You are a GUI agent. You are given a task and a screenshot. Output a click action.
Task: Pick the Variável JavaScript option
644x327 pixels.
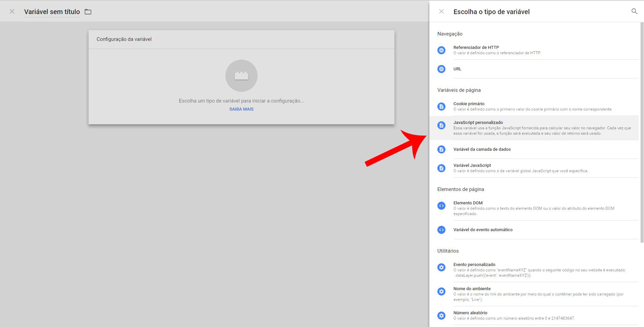click(x=472, y=166)
